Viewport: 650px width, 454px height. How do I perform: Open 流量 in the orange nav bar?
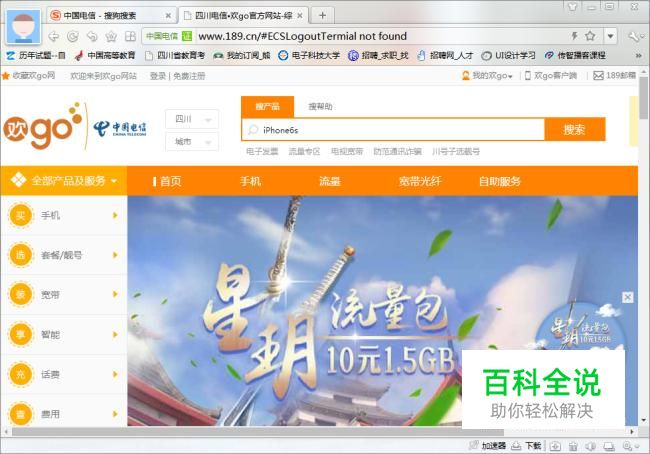tap(330, 181)
